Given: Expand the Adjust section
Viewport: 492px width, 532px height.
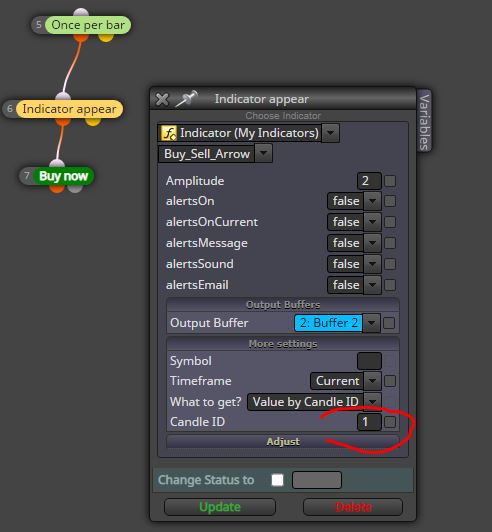Looking at the screenshot, I should [283, 442].
